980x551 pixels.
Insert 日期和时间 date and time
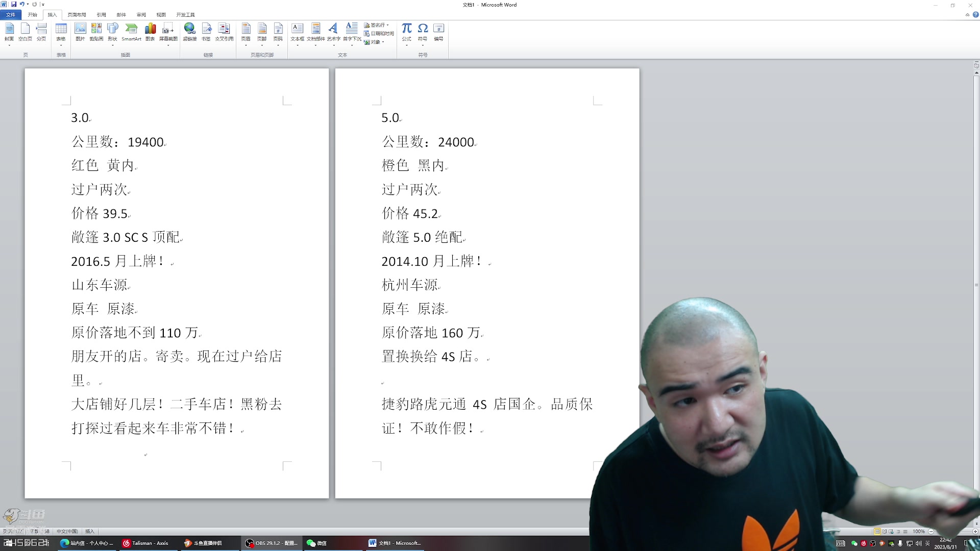pyautogui.click(x=379, y=34)
